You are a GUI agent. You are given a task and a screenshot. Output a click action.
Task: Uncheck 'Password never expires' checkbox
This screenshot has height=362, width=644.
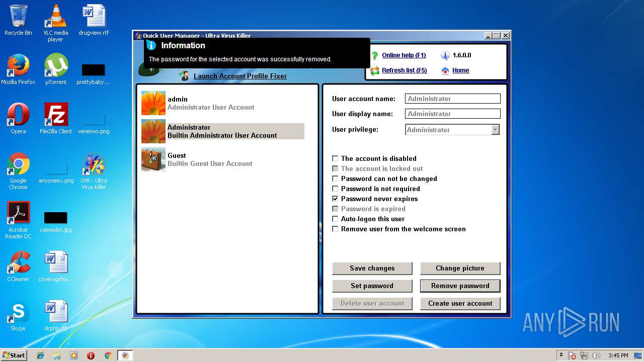(335, 199)
